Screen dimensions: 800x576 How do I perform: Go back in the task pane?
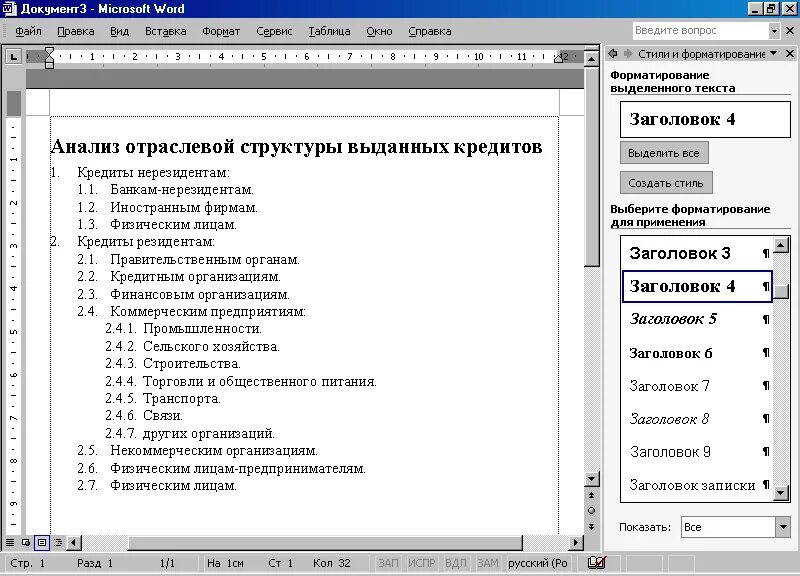613,53
